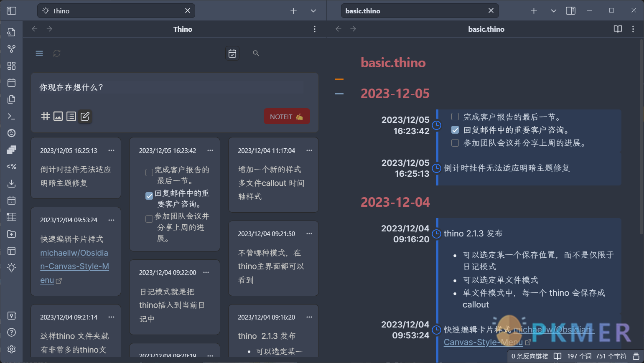The height and width of the screenshot is (363, 644).
Task: Toggle reading mode book icon in basic.thino
Action: pyautogui.click(x=618, y=29)
